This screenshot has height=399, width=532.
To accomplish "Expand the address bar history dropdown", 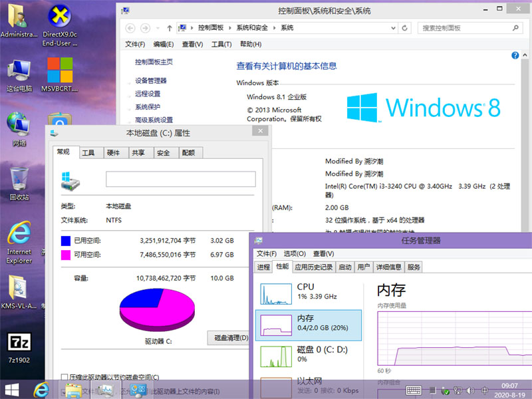I will pos(393,28).
